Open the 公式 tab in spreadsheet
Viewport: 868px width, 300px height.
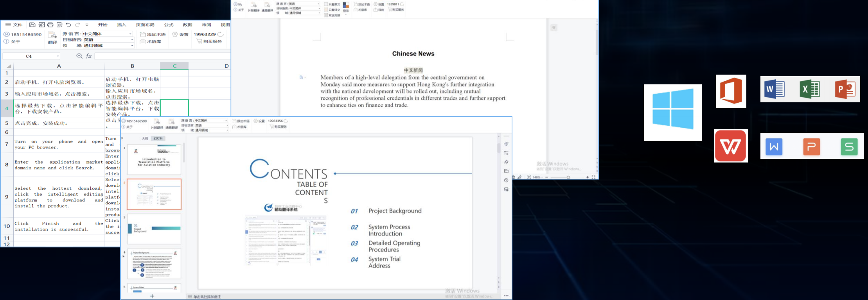[169, 25]
